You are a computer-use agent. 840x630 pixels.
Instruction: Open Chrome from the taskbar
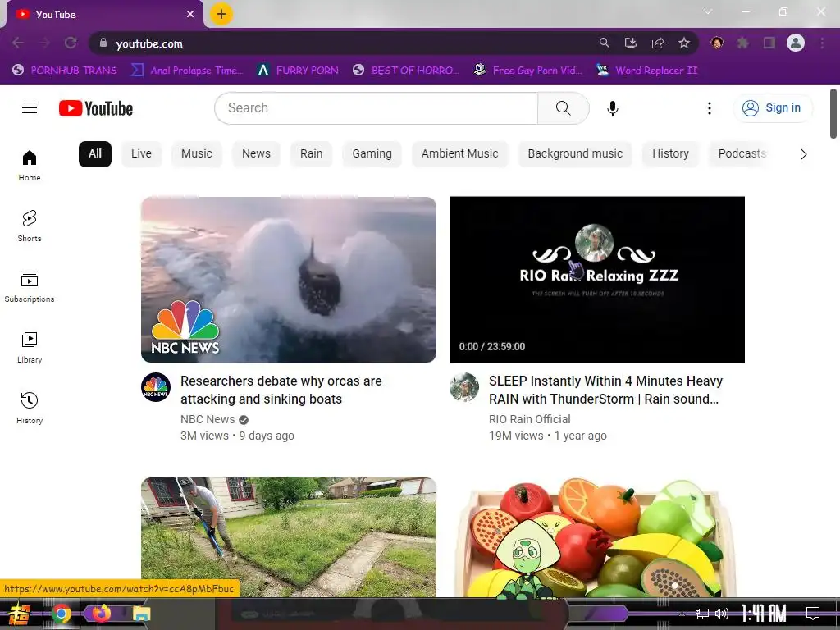[x=61, y=614]
